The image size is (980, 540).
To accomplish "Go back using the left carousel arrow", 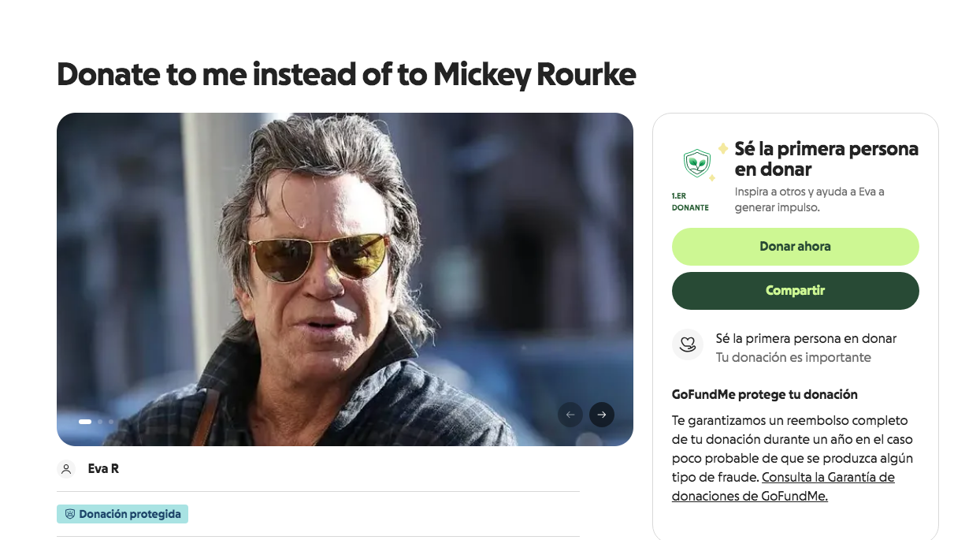I will click(x=570, y=414).
